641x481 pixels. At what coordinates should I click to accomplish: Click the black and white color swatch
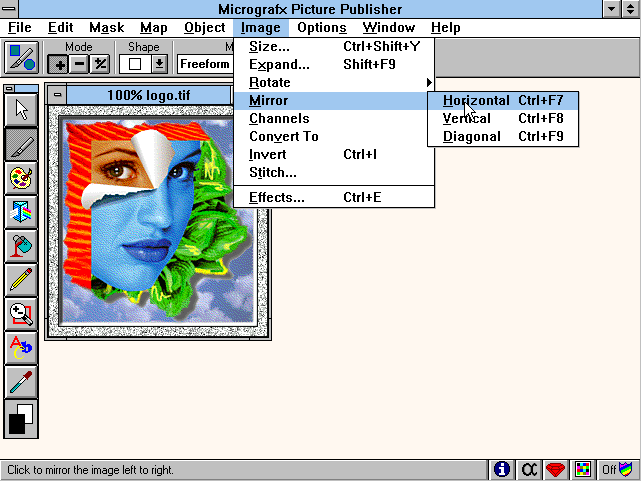pyautogui.click(x=21, y=418)
